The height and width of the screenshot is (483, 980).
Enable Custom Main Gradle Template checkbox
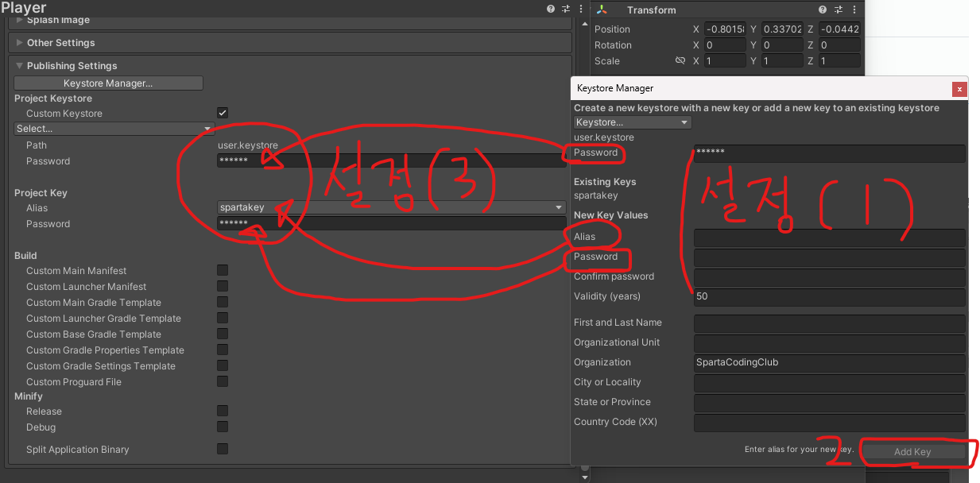[x=223, y=303]
